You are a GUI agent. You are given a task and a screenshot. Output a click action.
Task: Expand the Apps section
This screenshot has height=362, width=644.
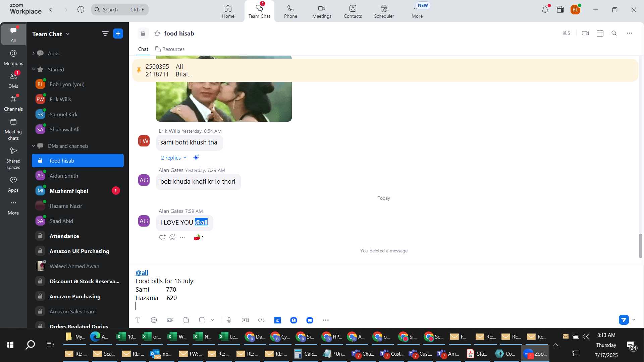tap(33, 53)
